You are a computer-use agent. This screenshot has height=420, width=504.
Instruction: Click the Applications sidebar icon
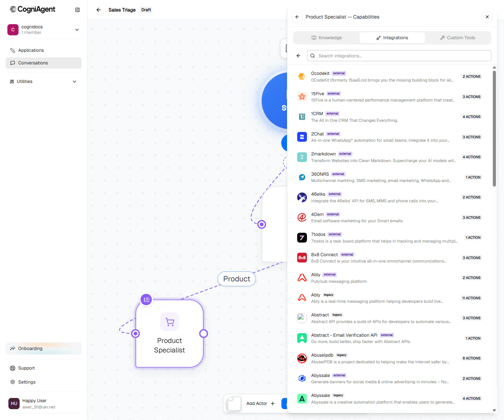[x=13, y=50]
